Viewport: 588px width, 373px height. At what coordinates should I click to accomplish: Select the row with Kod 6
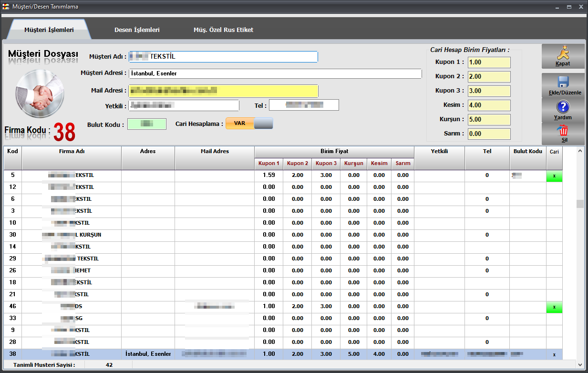(283, 199)
